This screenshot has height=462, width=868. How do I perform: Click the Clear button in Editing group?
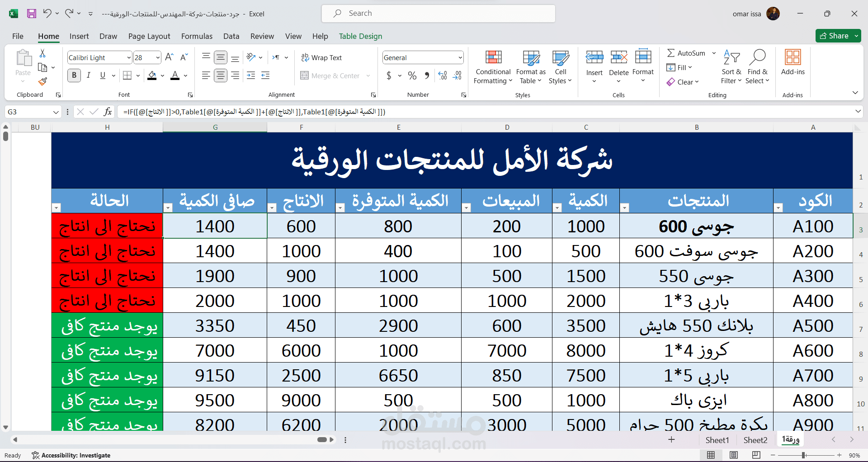click(683, 82)
